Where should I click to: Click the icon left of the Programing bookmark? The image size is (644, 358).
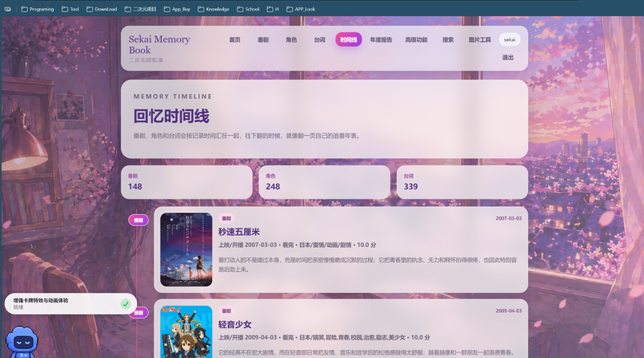pyautogui.click(x=7, y=9)
